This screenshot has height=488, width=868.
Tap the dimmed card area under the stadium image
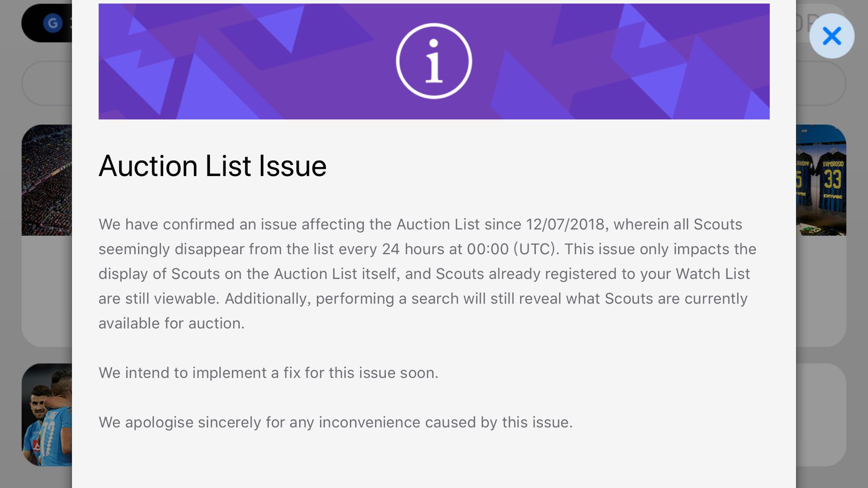(x=47, y=291)
